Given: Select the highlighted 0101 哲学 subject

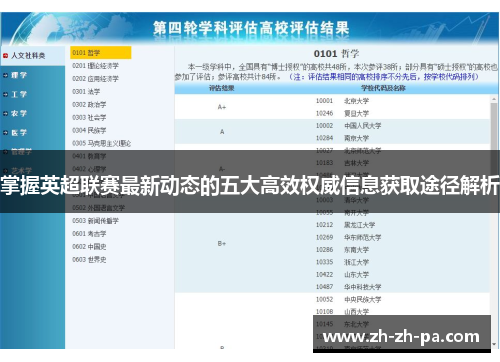Looking at the screenshot, I should 101,53.
